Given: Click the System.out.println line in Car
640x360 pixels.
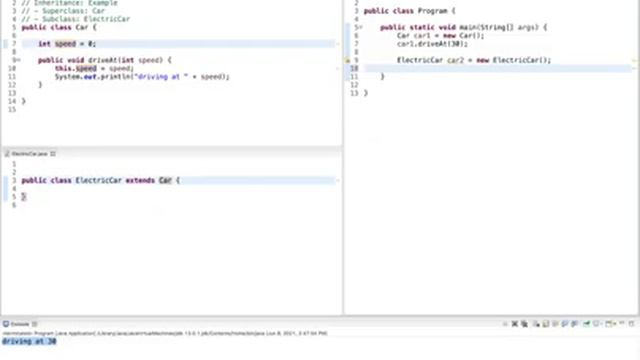Looking at the screenshot, I should pyautogui.click(x=142, y=76).
